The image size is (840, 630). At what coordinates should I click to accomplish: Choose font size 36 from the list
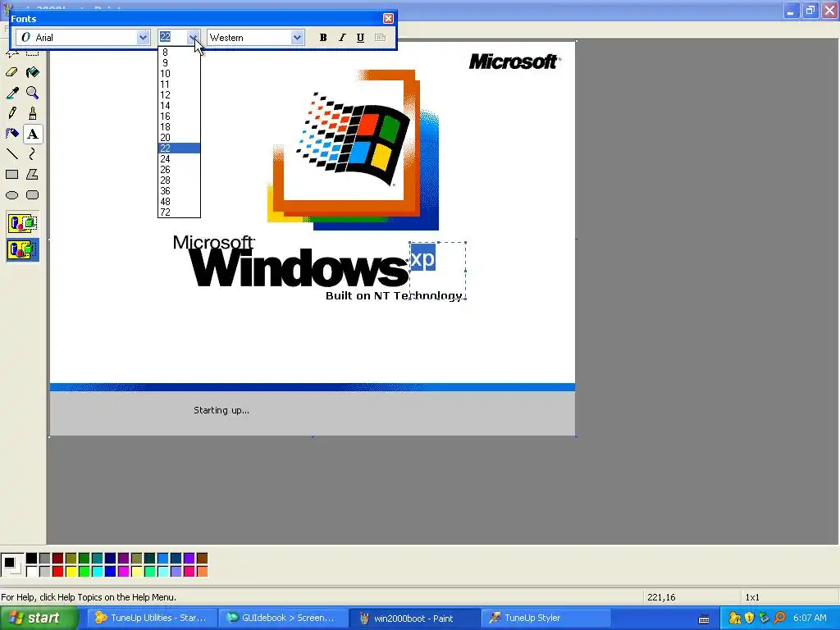tap(179, 191)
